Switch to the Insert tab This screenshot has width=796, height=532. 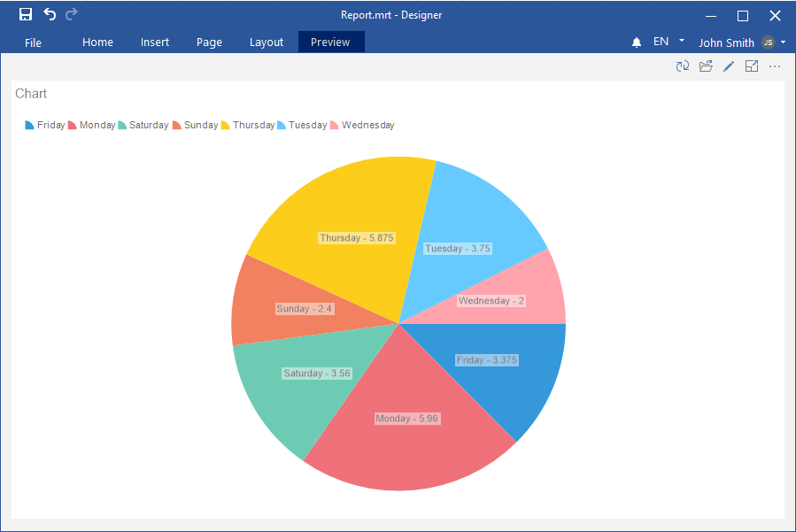pos(155,42)
